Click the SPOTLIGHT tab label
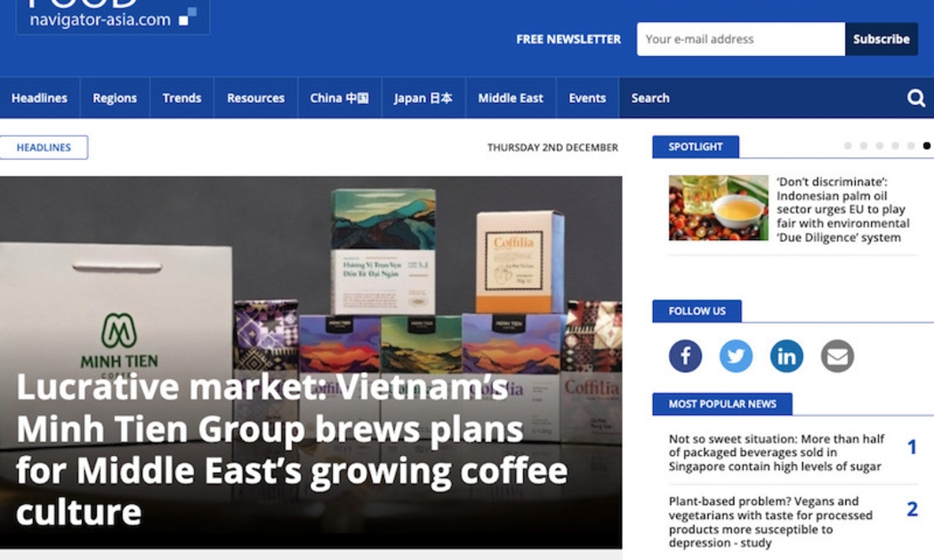The image size is (934, 560). [696, 147]
